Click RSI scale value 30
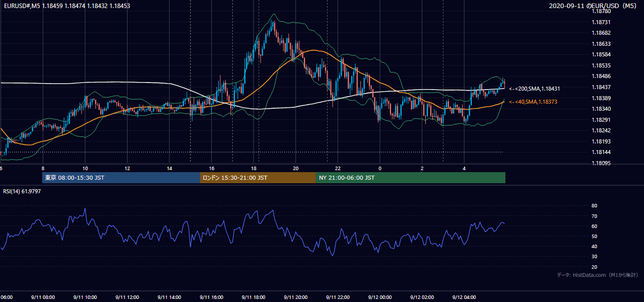Viewport: 644px width, 302px height. (594, 257)
